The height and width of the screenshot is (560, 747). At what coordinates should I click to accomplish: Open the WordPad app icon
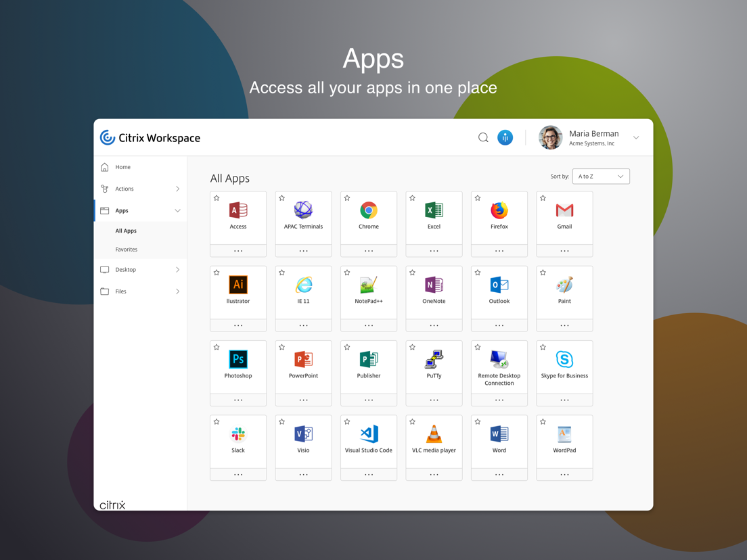coord(564,434)
